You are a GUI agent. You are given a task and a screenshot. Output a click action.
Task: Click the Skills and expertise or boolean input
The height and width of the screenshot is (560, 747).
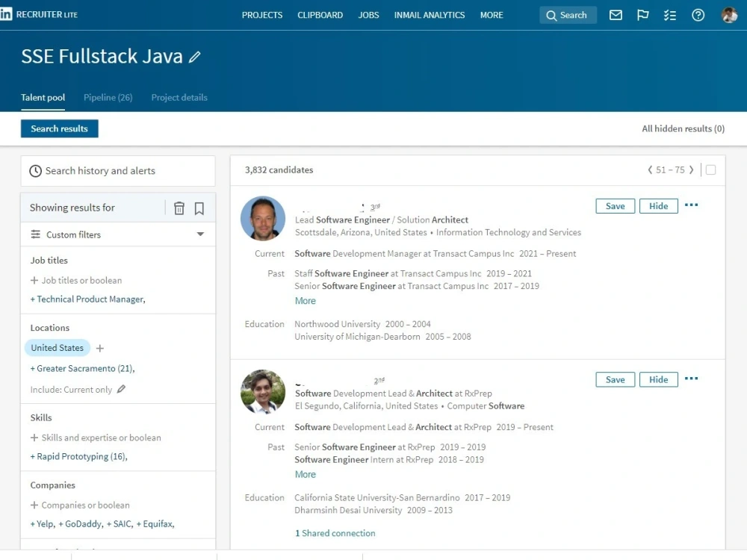(101, 438)
